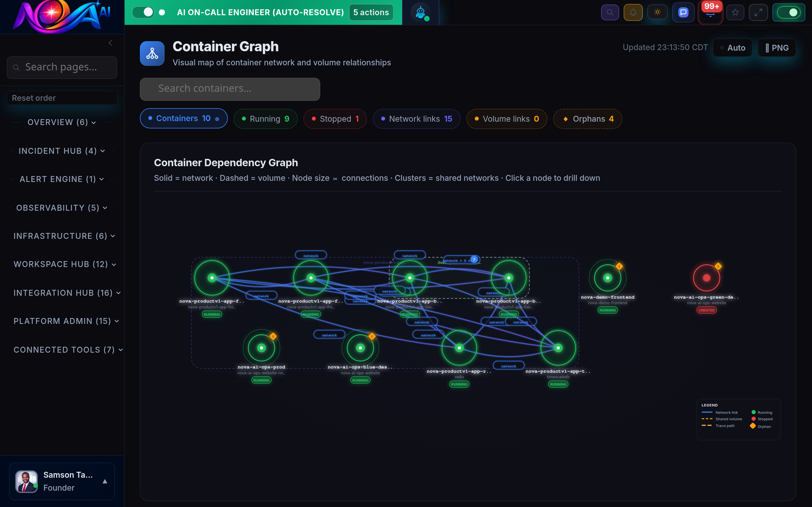Toggle the AI On-Call Engineer switch
Viewport: 812px width, 507px height.
click(x=143, y=12)
